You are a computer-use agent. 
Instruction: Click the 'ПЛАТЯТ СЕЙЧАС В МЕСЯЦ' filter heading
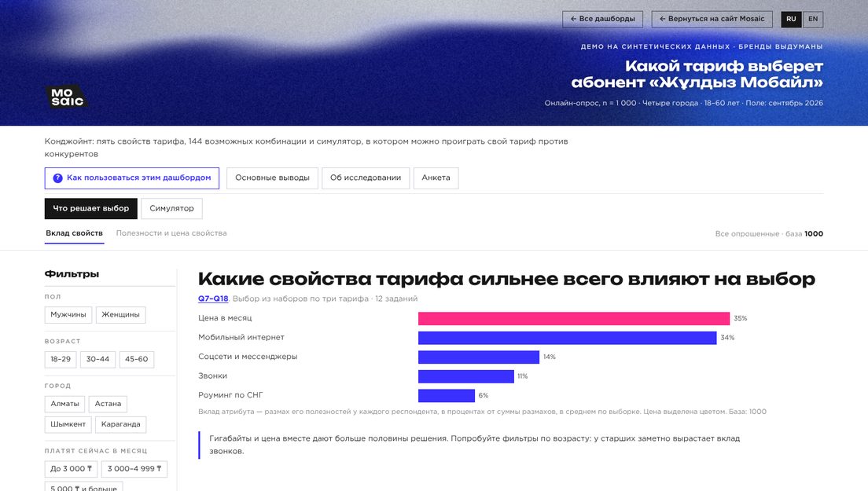(x=96, y=451)
